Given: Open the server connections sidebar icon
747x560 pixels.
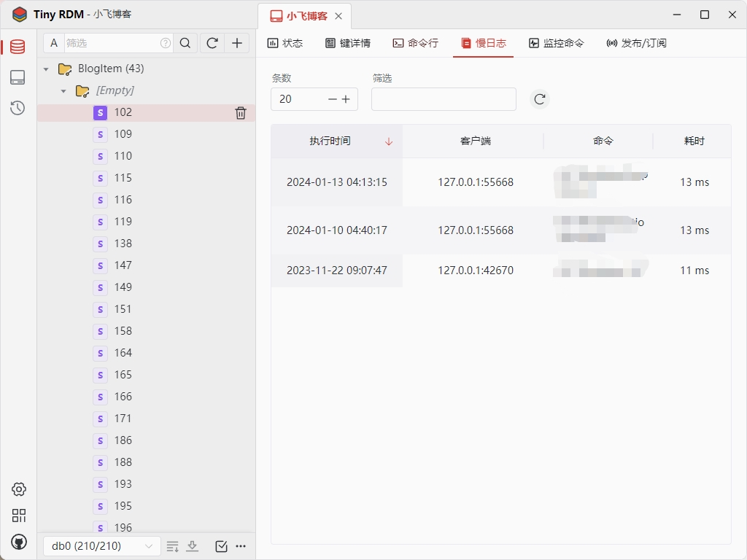Looking at the screenshot, I should click(x=18, y=78).
